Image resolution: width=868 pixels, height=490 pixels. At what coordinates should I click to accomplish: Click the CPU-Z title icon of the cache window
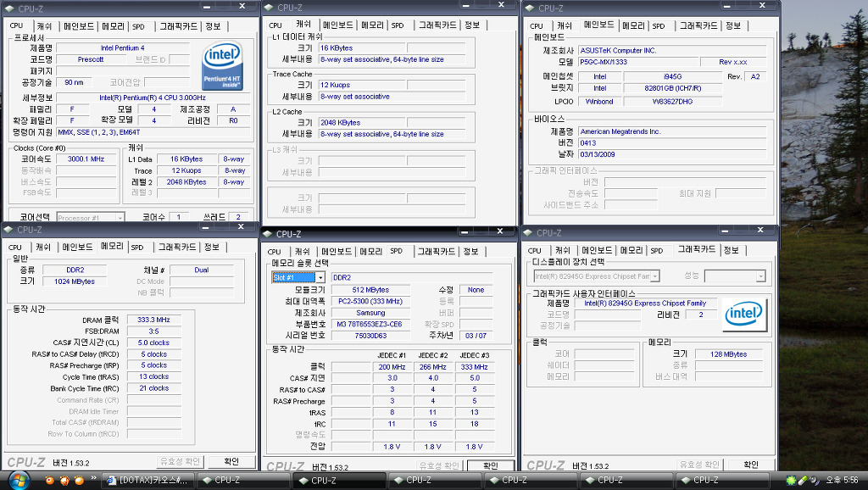click(269, 7)
